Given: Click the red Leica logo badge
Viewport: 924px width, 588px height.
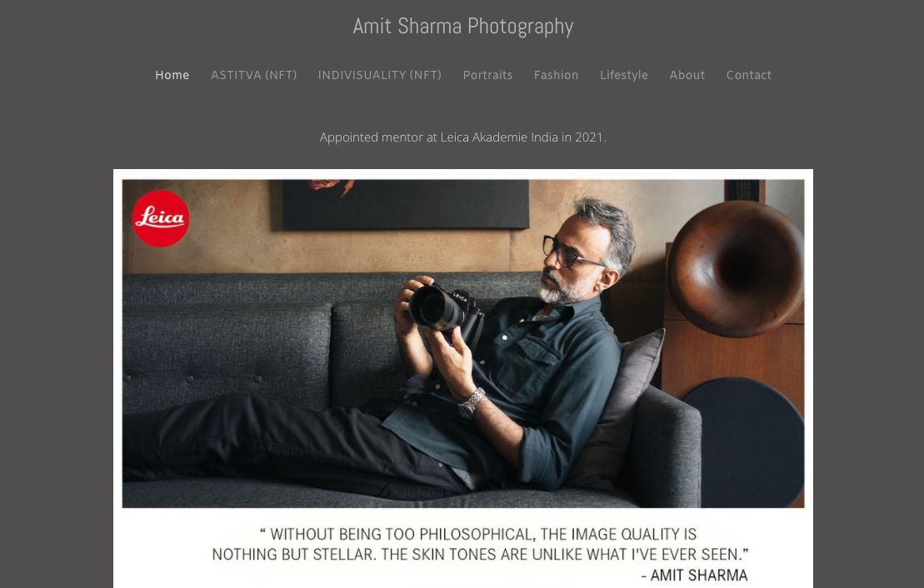Looking at the screenshot, I should point(160,218).
